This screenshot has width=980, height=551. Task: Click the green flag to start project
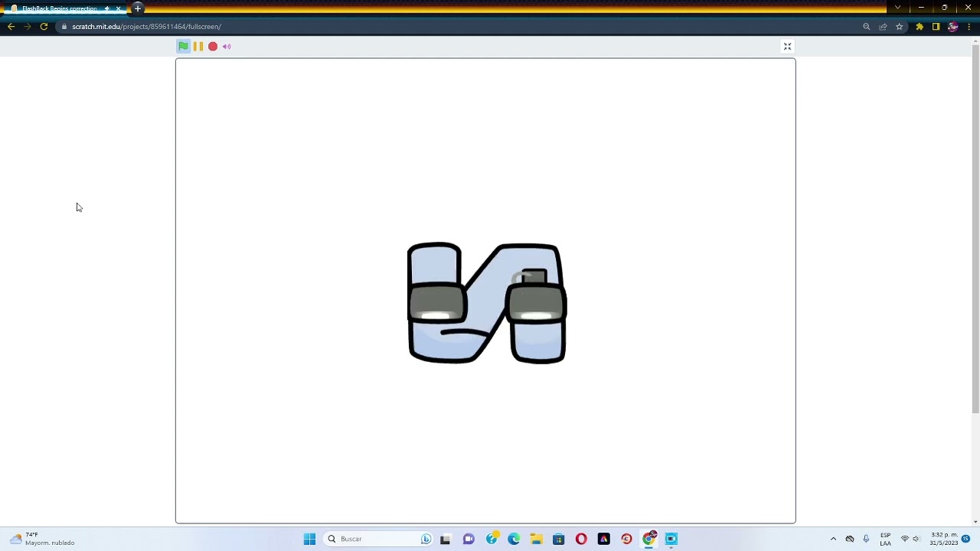click(x=184, y=47)
